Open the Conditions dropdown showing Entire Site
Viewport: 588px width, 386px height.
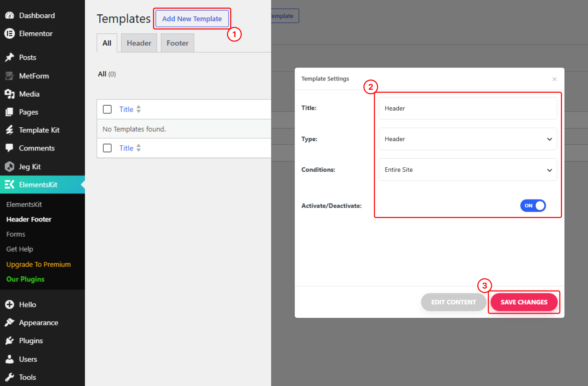pyautogui.click(x=468, y=170)
